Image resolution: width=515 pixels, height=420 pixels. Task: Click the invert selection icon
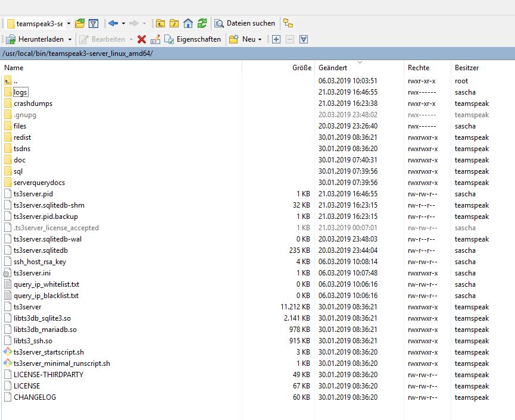[x=304, y=39]
